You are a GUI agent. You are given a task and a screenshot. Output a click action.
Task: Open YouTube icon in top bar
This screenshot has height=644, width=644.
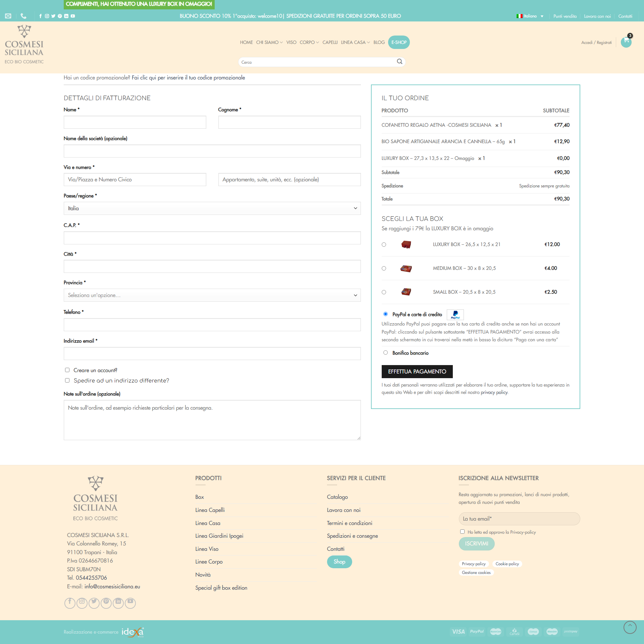pos(73,16)
